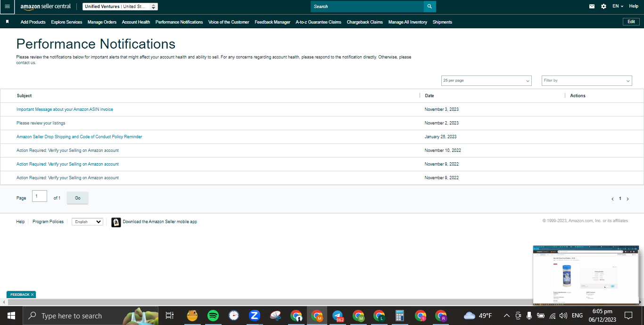This screenshot has width=644, height=325.
Task: Click the Date column header
Action: [429, 96]
